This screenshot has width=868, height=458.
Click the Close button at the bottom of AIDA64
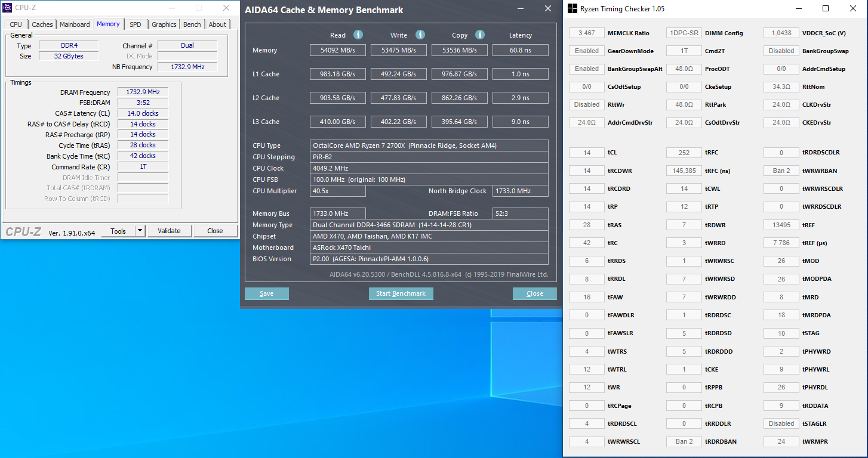click(535, 293)
